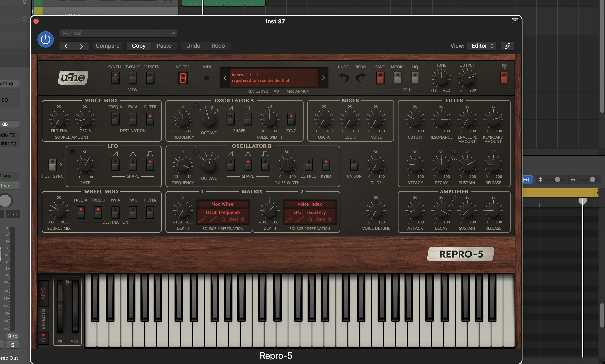Click the Copy button

[x=139, y=46]
